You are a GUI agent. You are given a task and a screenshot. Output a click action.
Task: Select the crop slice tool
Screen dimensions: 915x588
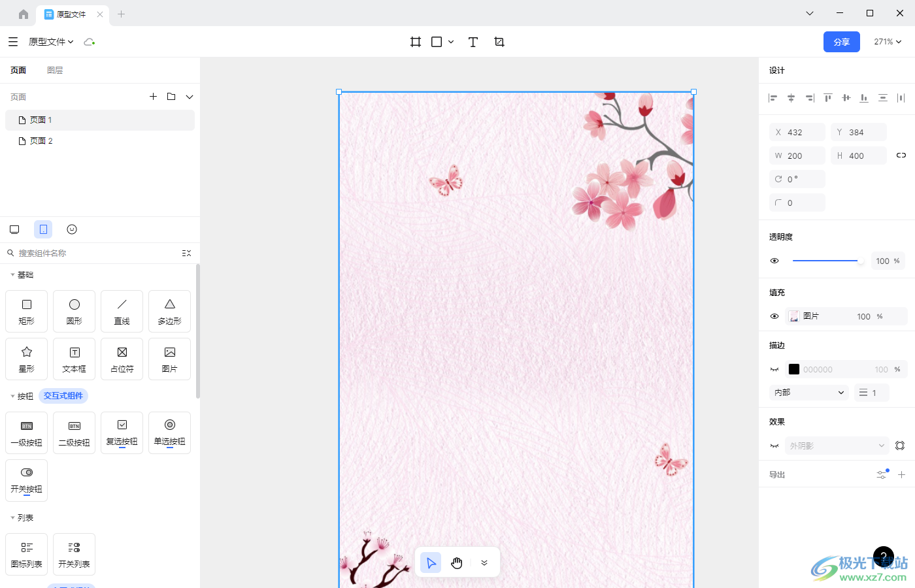click(x=499, y=42)
